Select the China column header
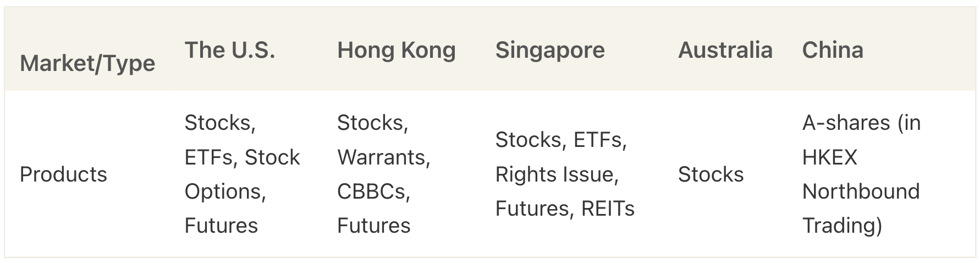The width and height of the screenshot is (980, 263). (833, 50)
